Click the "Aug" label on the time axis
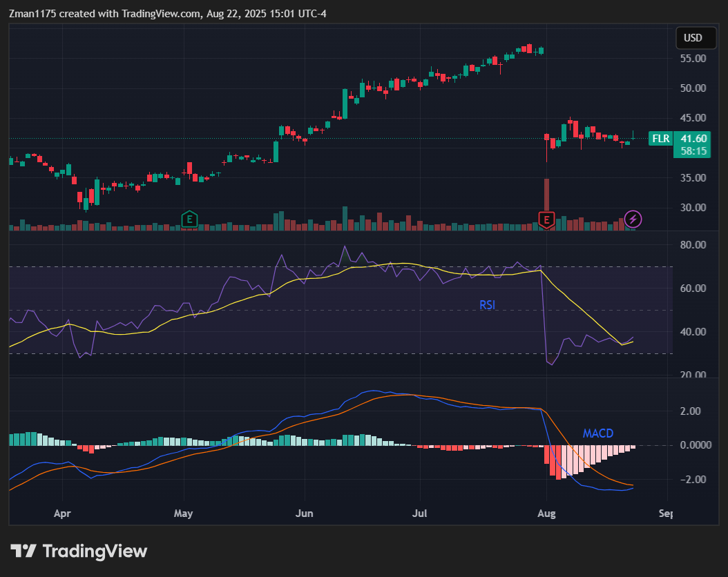The image size is (728, 577). coord(546,514)
